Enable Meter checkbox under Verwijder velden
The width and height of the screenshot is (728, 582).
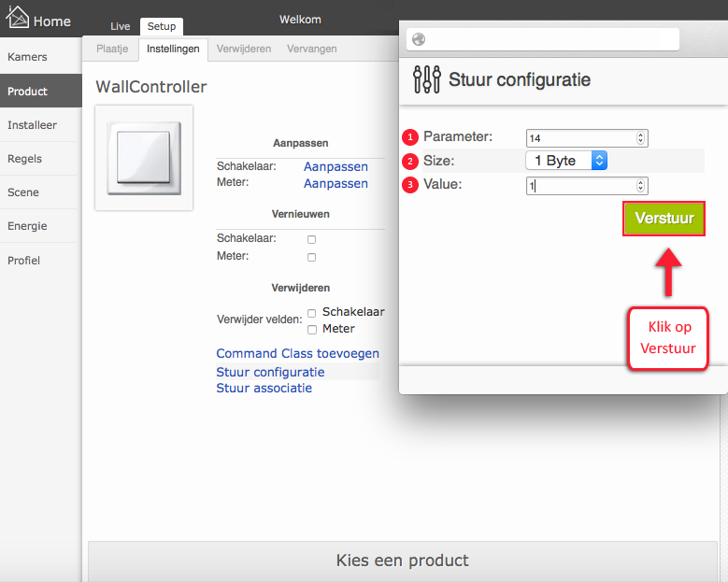pyautogui.click(x=312, y=330)
